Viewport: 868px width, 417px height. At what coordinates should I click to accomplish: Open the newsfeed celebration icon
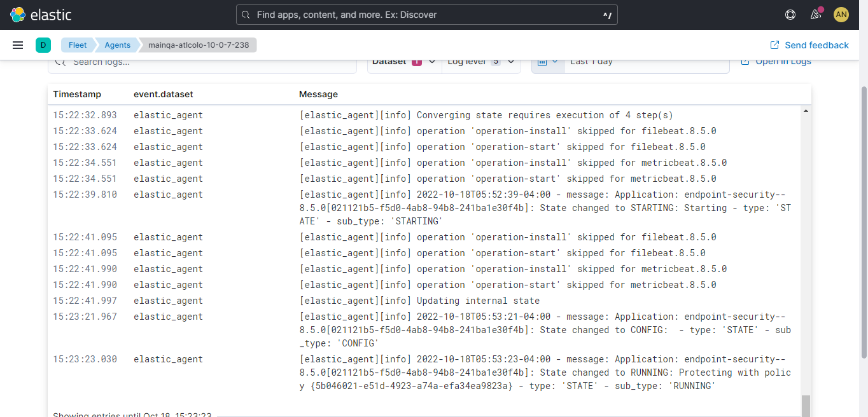[x=815, y=15]
